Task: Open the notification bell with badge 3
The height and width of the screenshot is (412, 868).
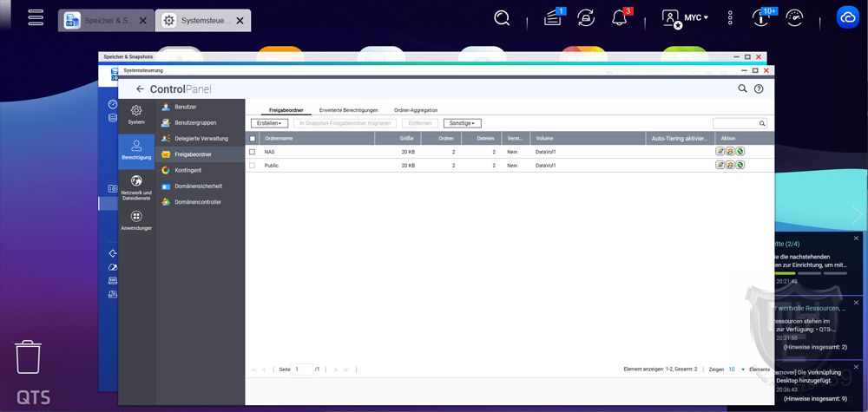Action: (x=620, y=17)
